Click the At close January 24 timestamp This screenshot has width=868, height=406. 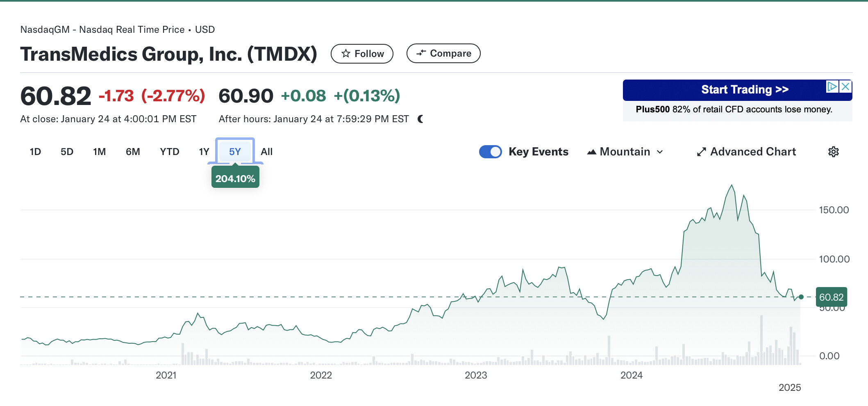coord(108,119)
